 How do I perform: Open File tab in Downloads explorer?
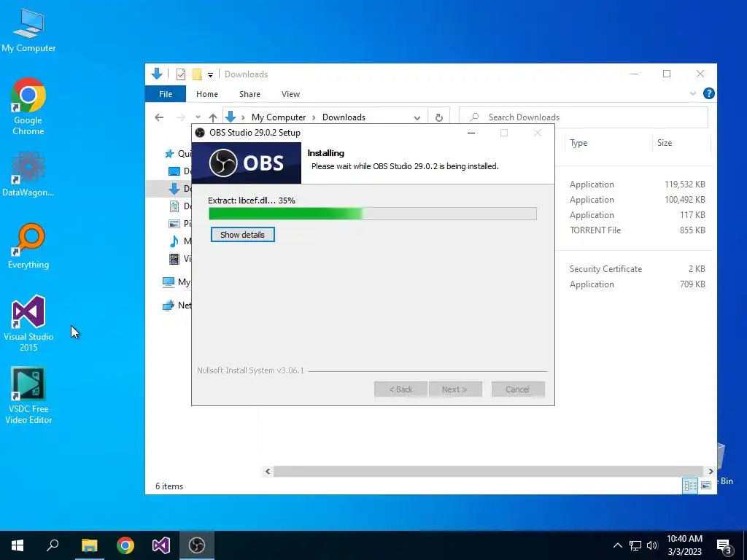166,94
